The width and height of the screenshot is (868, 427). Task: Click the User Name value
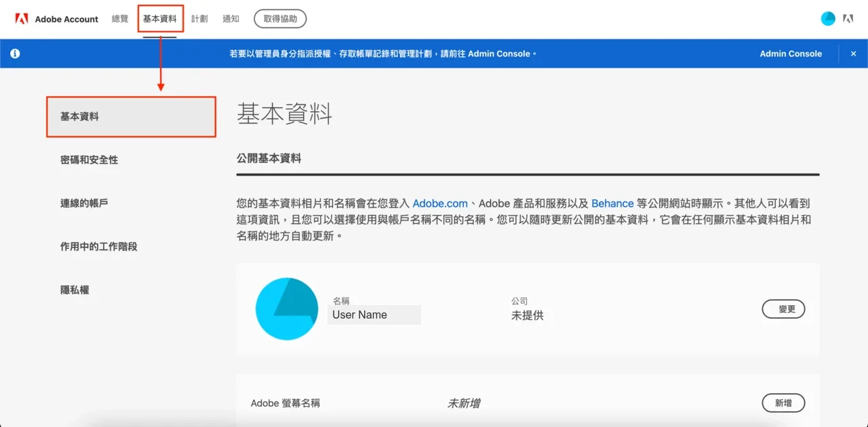[360, 314]
